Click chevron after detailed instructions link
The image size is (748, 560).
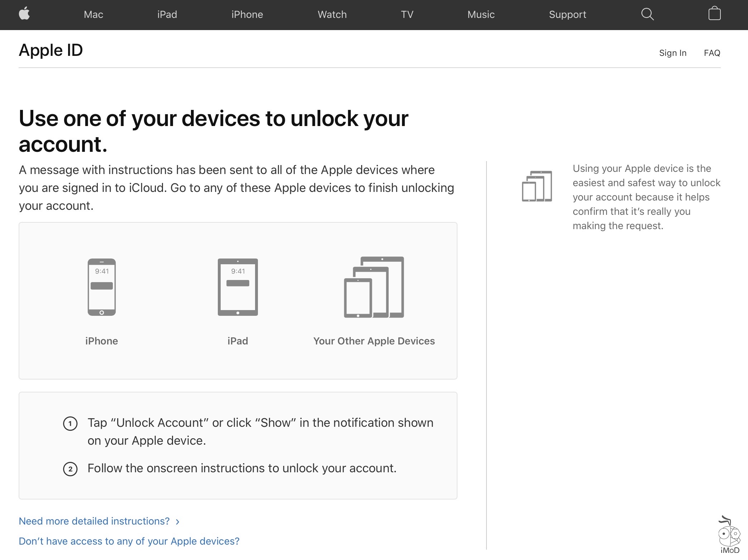coord(178,522)
